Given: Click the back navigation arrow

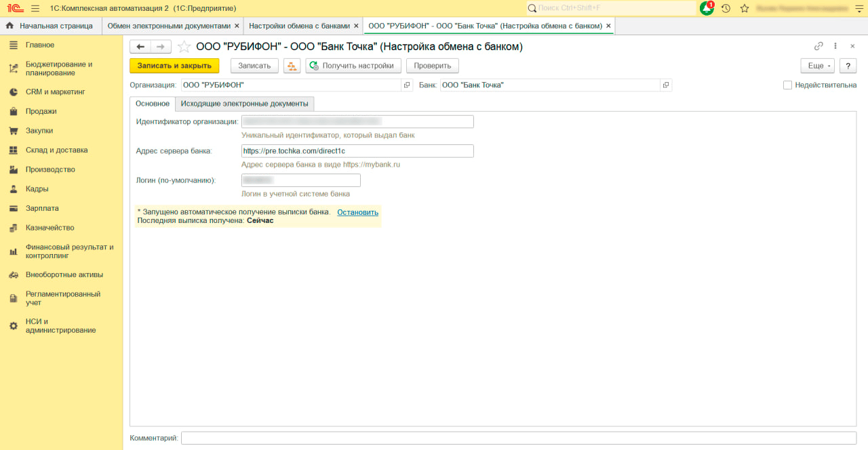Looking at the screenshot, I should pos(140,47).
